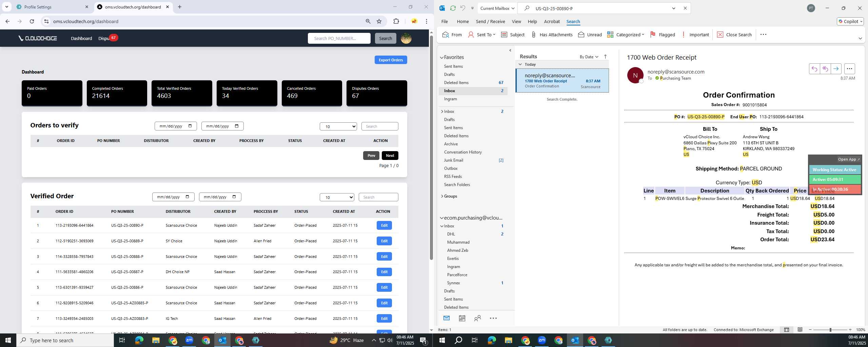Open a new Chrome tab
Viewport: 868px width, 347px height.
click(x=180, y=7)
